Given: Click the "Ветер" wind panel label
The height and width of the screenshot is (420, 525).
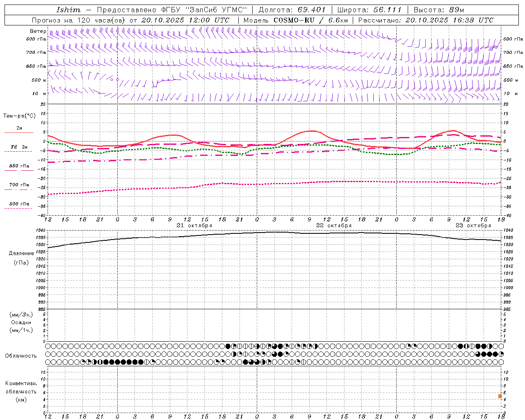Looking at the screenshot, I should click(x=38, y=31).
